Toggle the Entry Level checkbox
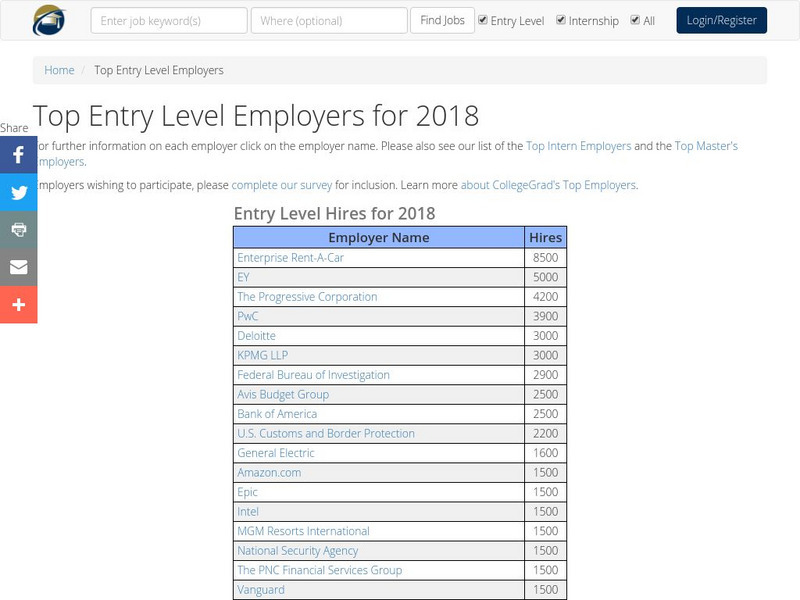 (x=484, y=20)
